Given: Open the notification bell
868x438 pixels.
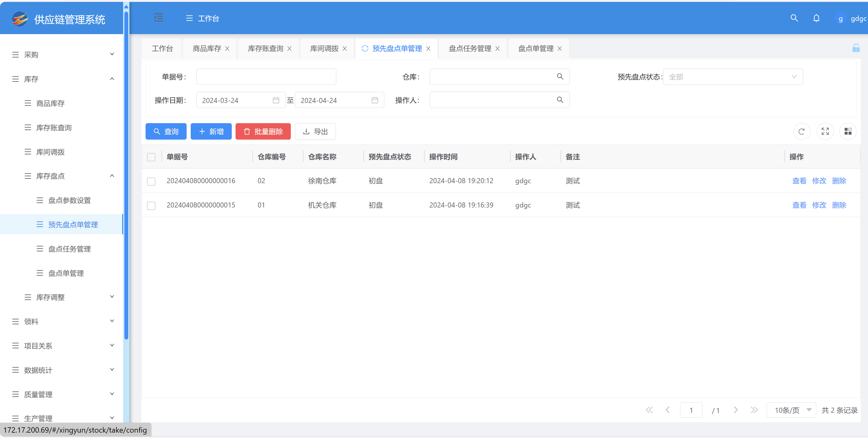Looking at the screenshot, I should 816,18.
